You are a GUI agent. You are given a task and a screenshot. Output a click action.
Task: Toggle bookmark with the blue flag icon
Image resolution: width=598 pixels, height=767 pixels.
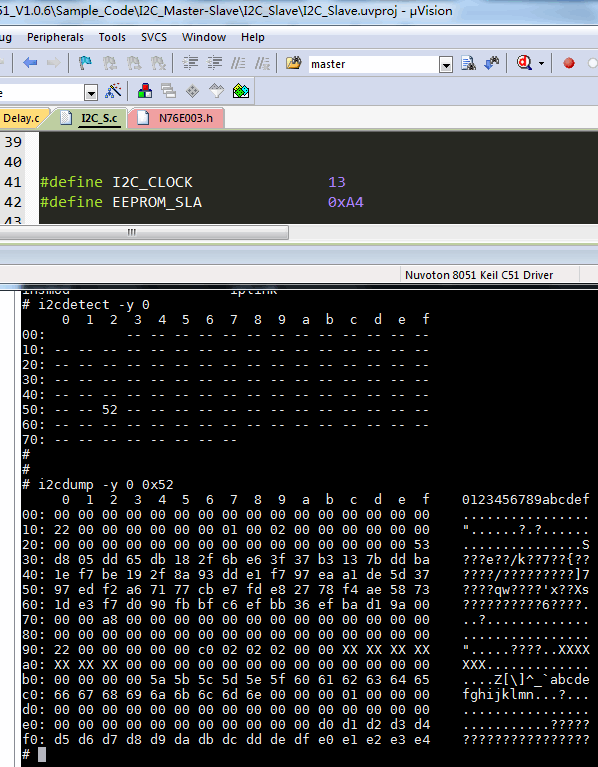pos(86,63)
